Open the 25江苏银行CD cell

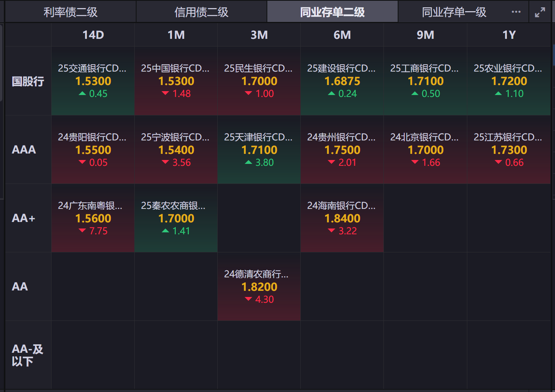click(509, 150)
